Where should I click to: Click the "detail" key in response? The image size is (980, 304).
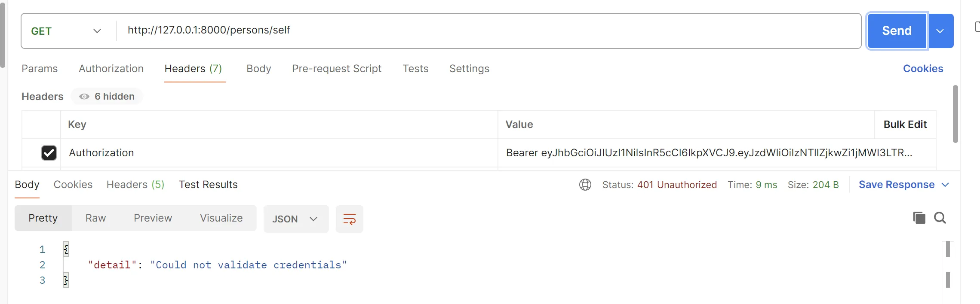[112, 265]
